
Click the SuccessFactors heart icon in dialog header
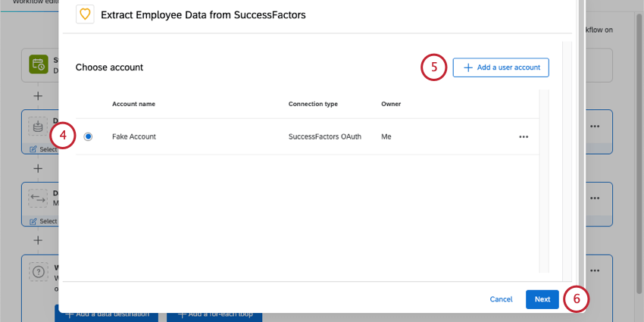(x=86, y=14)
